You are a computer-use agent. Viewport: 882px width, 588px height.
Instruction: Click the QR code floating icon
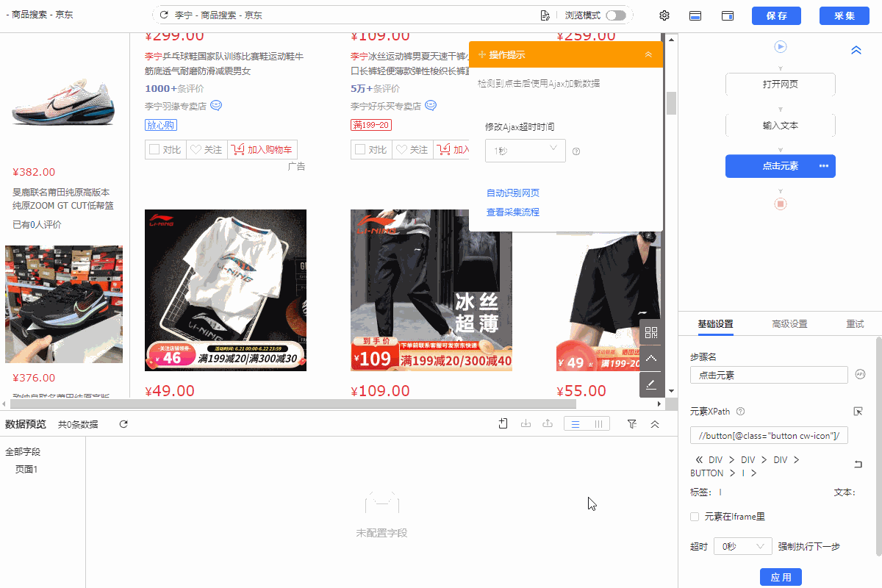(651, 332)
